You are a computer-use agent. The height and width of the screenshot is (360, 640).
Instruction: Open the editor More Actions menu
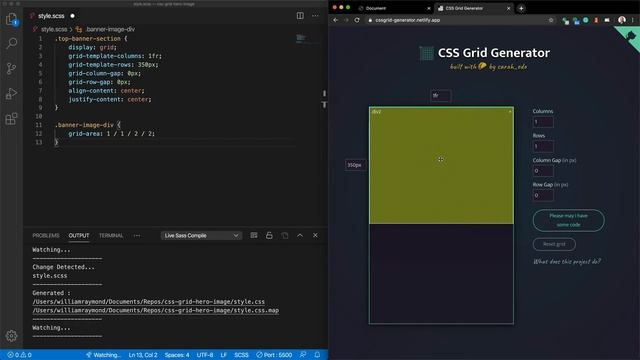[x=315, y=16]
